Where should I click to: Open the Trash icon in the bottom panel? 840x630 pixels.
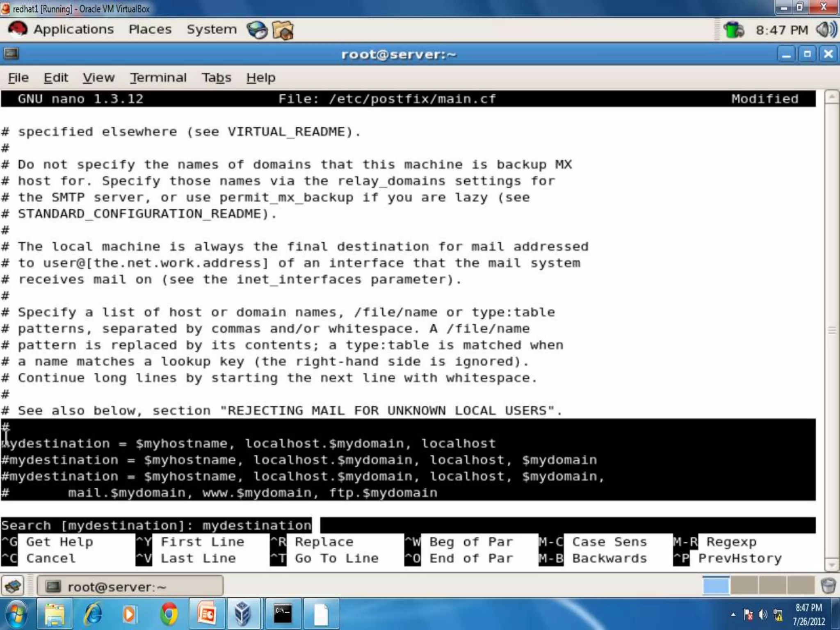[828, 586]
